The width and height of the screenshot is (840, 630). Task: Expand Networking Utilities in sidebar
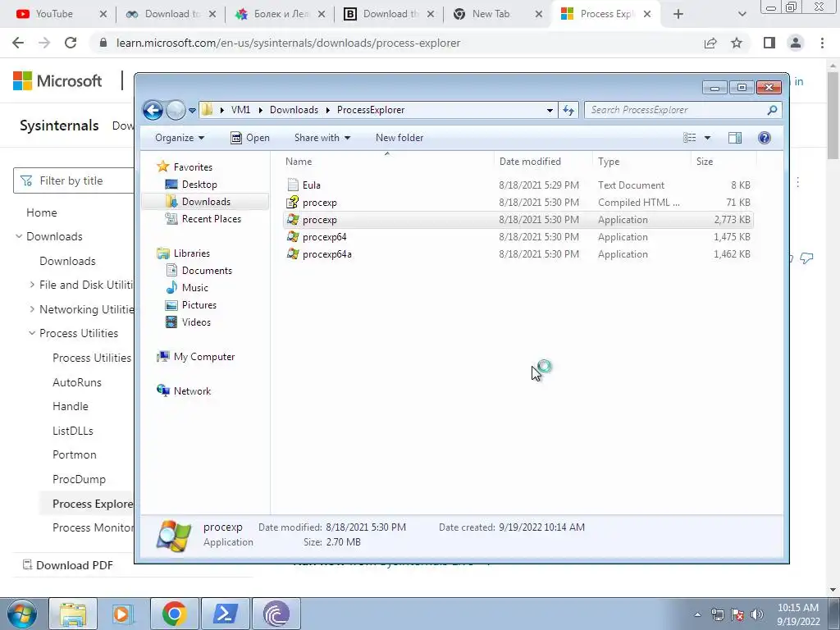pyautogui.click(x=32, y=309)
